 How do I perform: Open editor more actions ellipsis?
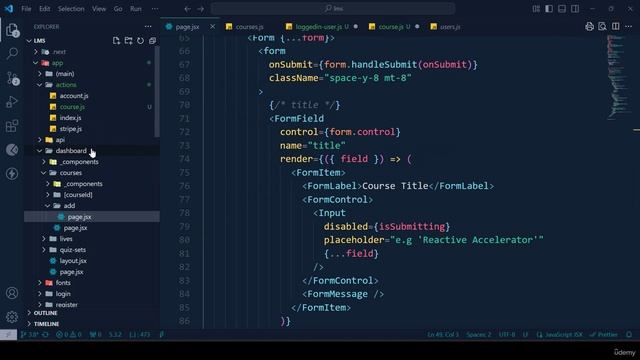click(x=629, y=27)
